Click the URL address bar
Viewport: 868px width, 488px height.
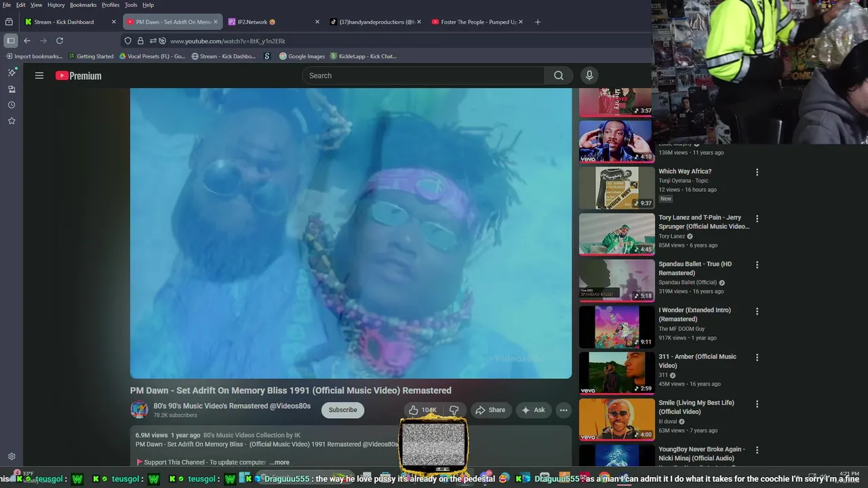click(380, 41)
